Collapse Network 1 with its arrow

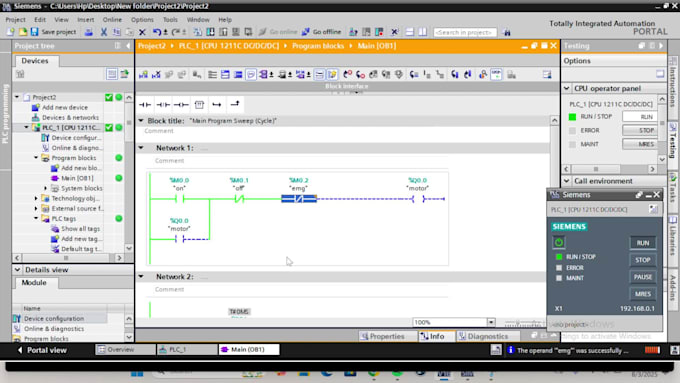pos(141,148)
